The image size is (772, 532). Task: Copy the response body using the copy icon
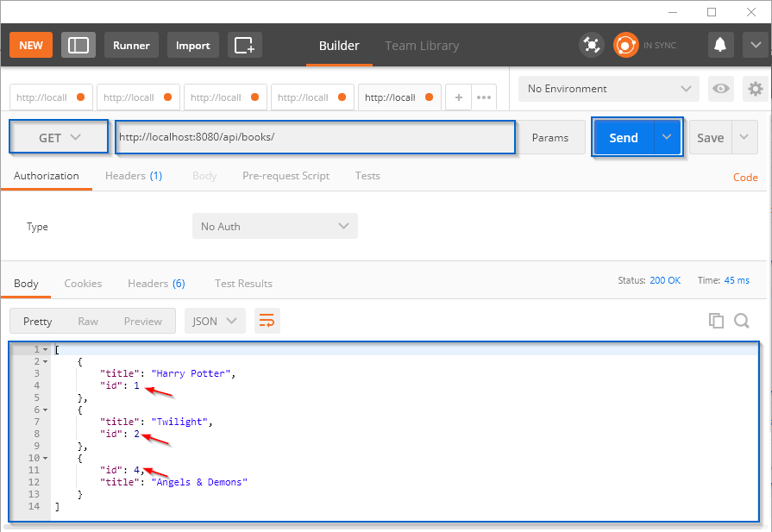[x=716, y=320]
